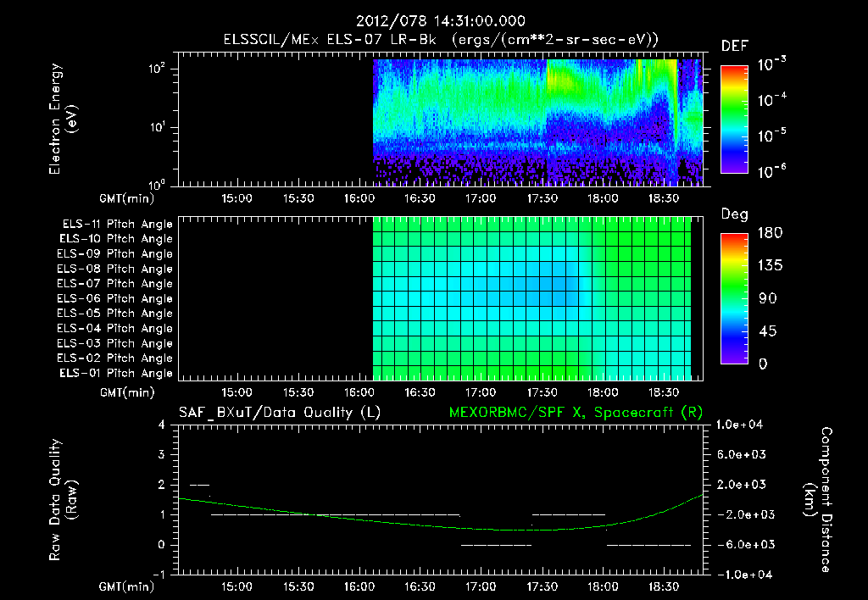Select the SAF_BXuT/Data Quality (L) title
This screenshot has height=600, width=868.
(x=280, y=413)
